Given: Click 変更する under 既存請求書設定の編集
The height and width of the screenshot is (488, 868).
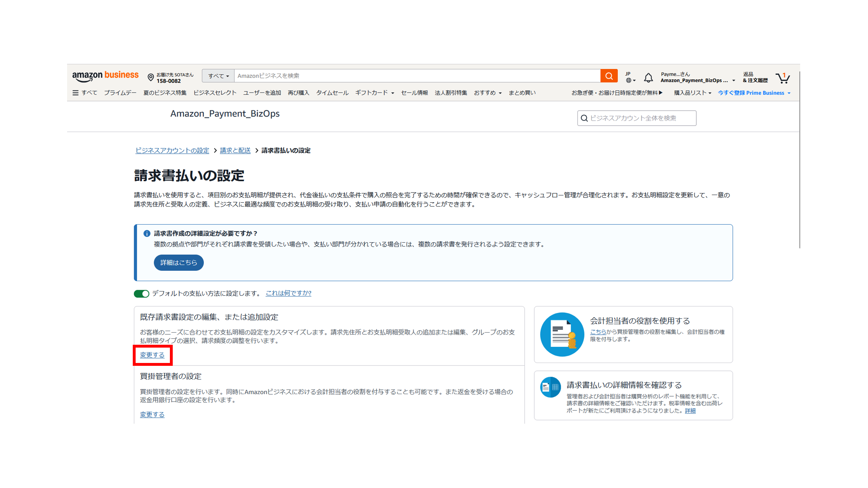Looking at the screenshot, I should (152, 355).
